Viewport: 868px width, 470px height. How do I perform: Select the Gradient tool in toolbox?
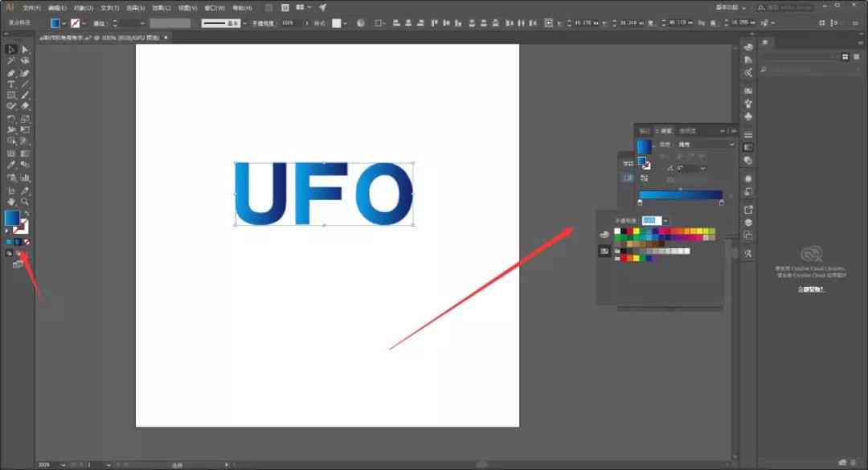coord(25,153)
